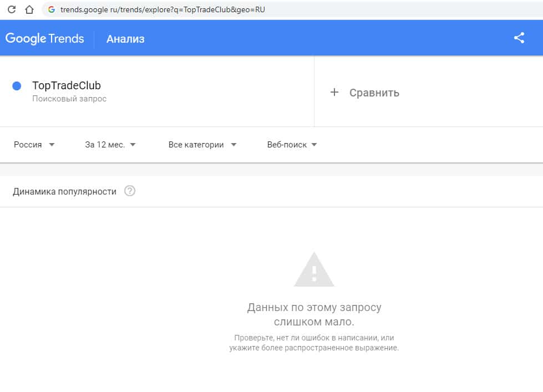Screen dimensions: 543x392
Task: Click the browser home icon
Action: click(x=29, y=9)
